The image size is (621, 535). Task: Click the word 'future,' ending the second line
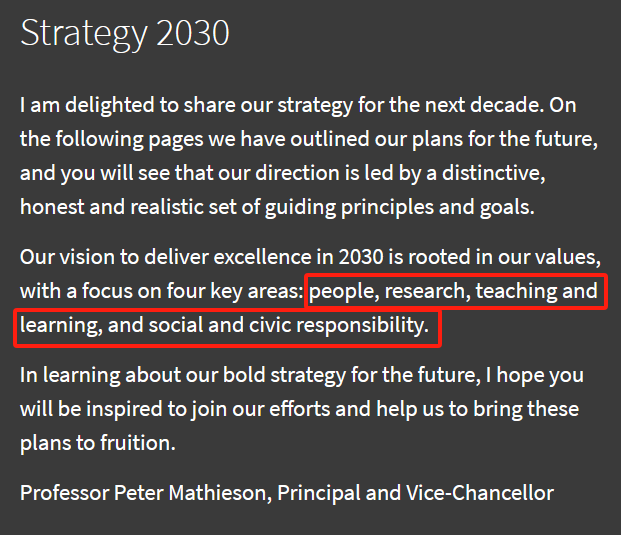tap(566, 139)
